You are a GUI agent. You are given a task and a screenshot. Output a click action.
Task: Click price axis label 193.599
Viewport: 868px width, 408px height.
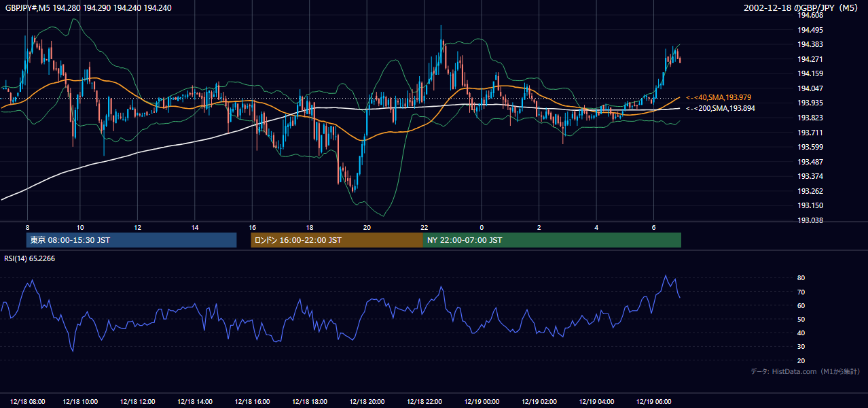coord(810,147)
